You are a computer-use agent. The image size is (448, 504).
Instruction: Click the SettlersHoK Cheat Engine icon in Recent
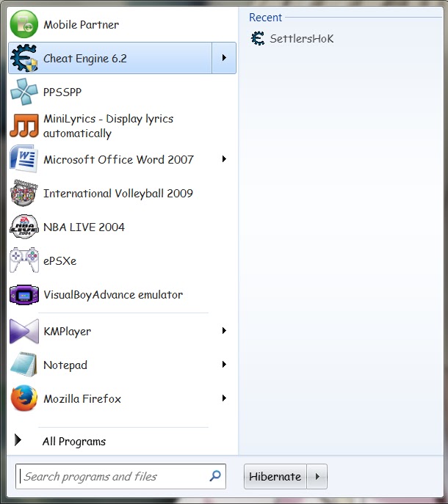point(258,38)
